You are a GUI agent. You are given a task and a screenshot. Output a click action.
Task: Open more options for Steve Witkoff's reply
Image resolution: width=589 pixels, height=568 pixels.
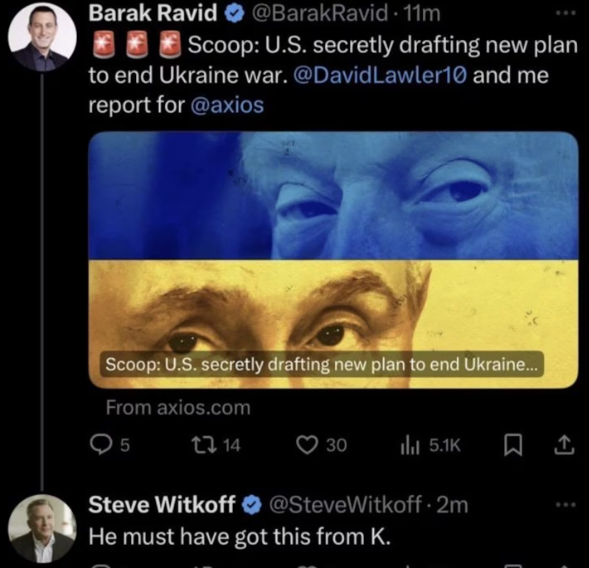click(x=566, y=505)
